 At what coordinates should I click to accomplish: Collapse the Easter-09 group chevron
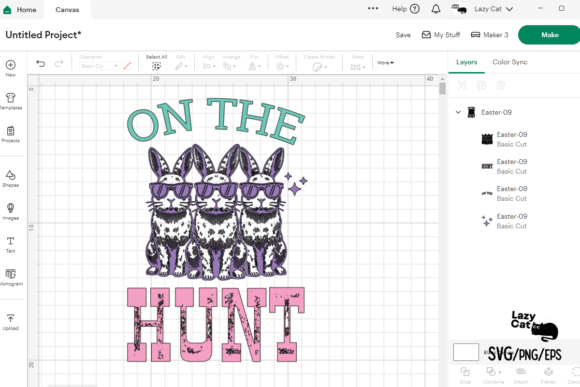458,112
